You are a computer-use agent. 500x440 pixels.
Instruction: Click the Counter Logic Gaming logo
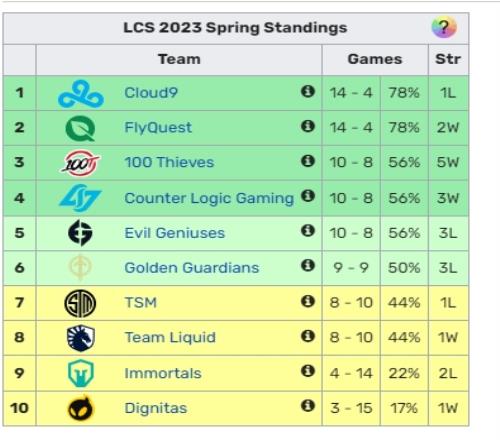click(x=80, y=198)
